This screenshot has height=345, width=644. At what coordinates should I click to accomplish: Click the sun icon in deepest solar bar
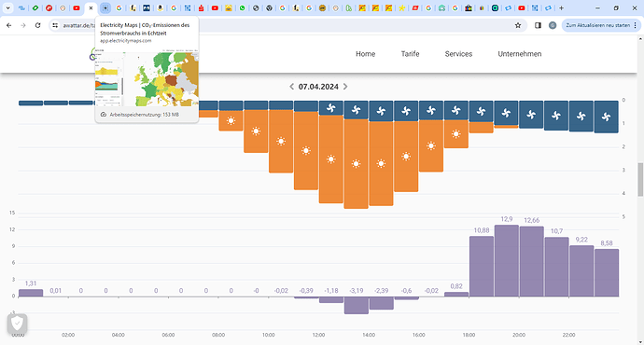click(x=357, y=164)
